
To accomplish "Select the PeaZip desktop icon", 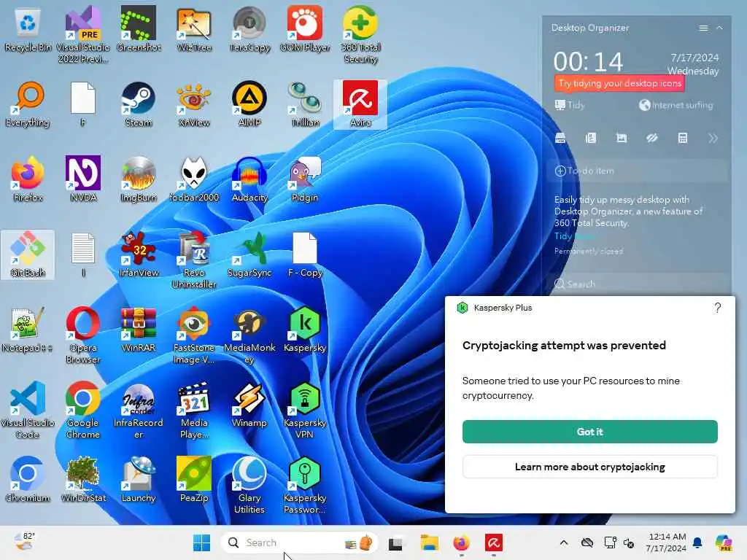I will pos(194,480).
